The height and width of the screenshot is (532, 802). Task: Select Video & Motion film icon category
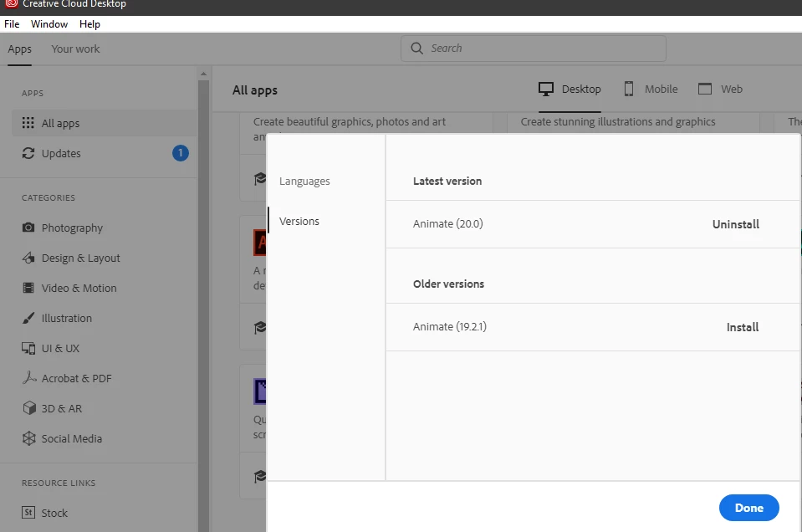pyautogui.click(x=28, y=288)
